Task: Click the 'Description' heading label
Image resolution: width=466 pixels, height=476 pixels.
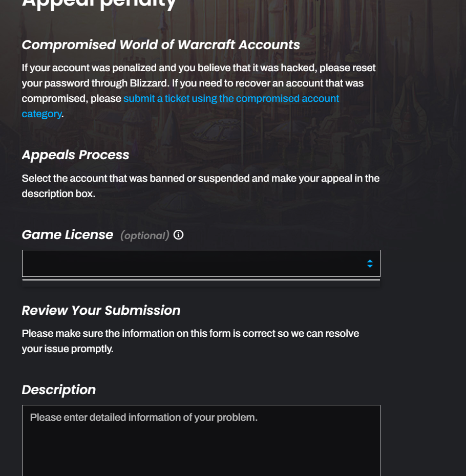Action: point(59,390)
